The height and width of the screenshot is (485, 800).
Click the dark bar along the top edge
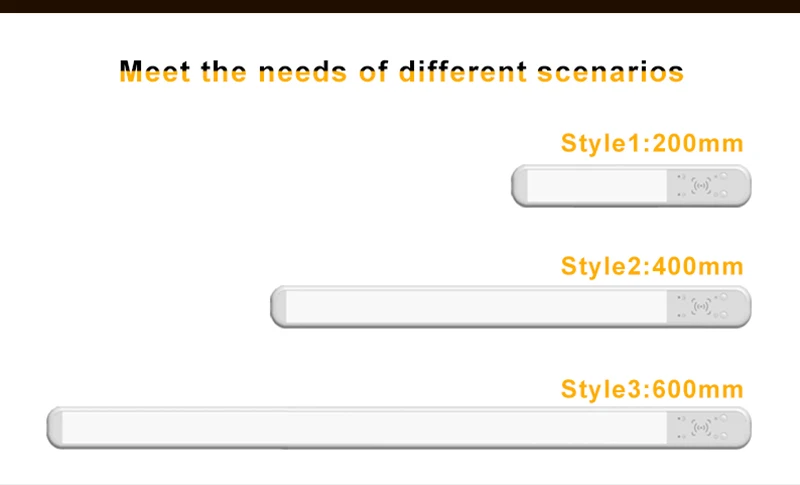pyautogui.click(x=400, y=6)
